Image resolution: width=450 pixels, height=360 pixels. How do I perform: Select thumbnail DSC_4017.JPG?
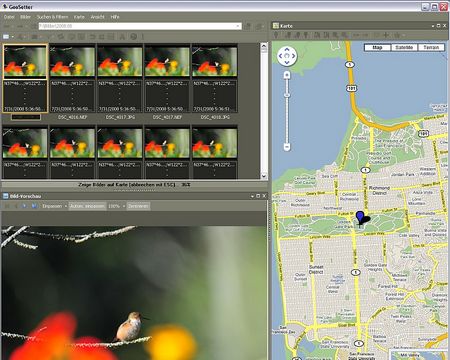(120, 61)
